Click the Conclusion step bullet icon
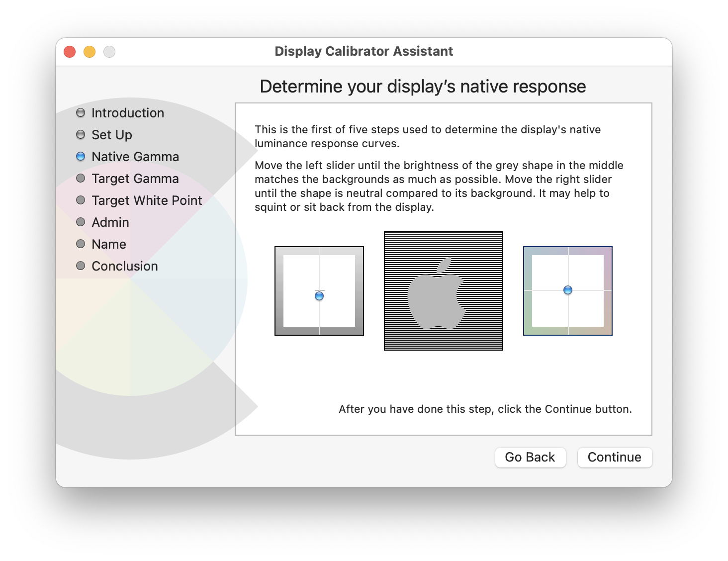This screenshot has width=728, height=561. pos(81,266)
